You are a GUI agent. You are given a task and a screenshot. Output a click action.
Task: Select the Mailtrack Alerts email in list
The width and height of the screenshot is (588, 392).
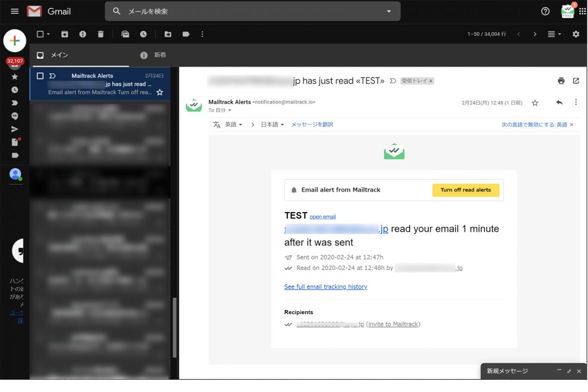(x=100, y=84)
